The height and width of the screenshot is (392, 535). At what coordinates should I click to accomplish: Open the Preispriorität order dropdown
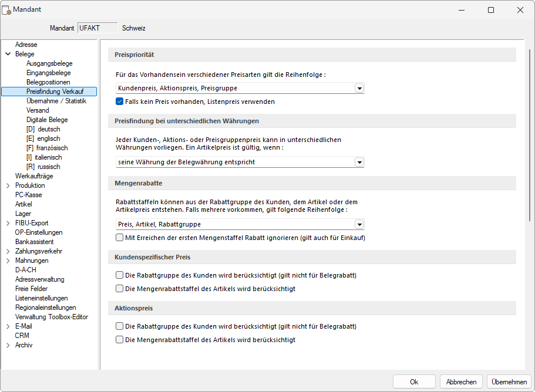pyautogui.click(x=359, y=88)
